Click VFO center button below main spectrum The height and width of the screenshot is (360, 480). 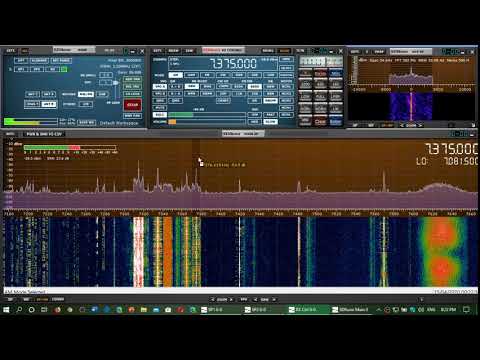click(244, 299)
